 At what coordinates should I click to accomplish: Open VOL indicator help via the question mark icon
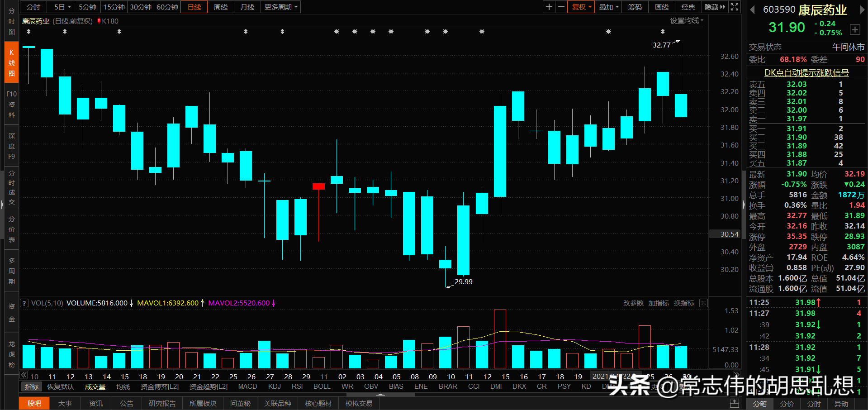[24, 303]
